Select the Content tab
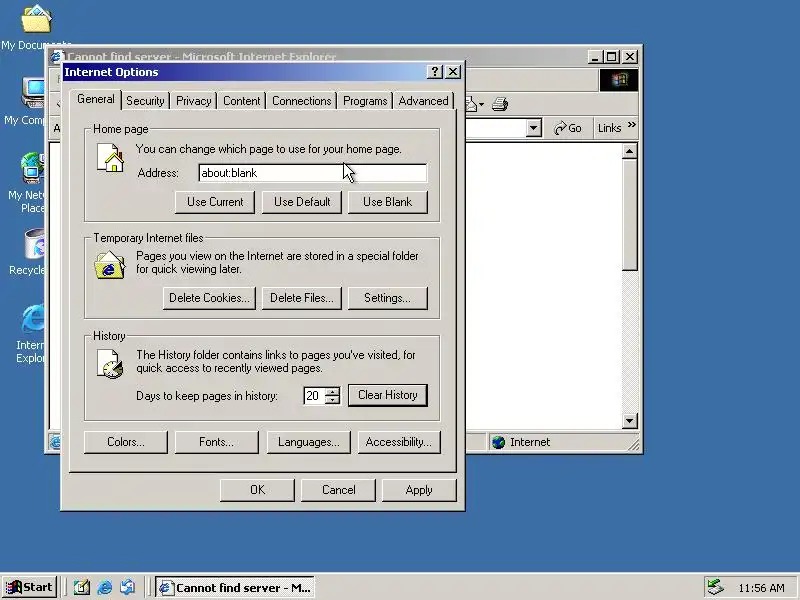The image size is (800, 600). pos(241,101)
